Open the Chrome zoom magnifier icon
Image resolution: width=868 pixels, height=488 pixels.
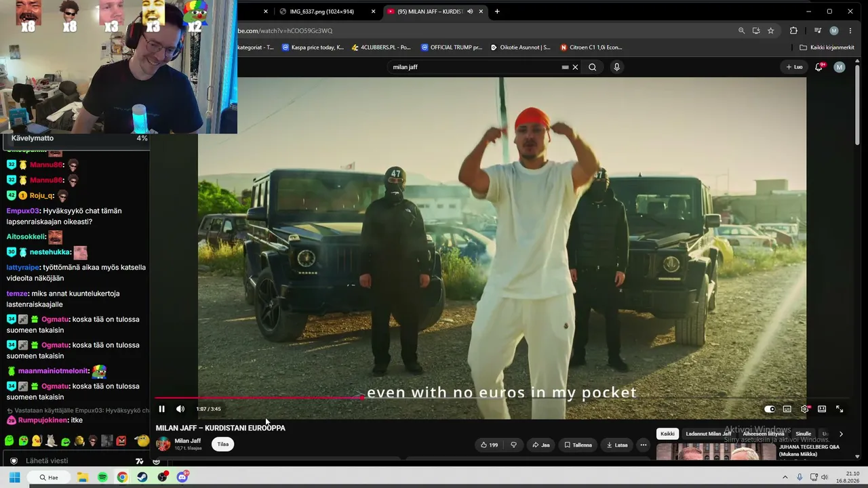[x=741, y=30]
